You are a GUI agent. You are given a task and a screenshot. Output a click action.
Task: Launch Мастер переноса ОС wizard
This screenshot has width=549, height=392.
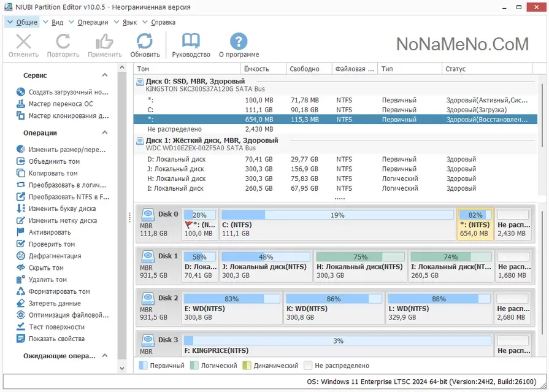pos(60,104)
